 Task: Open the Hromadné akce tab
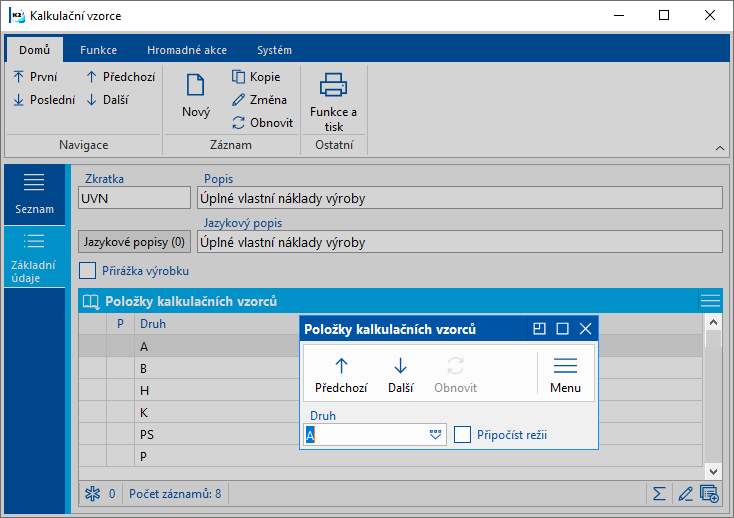pyautogui.click(x=186, y=50)
